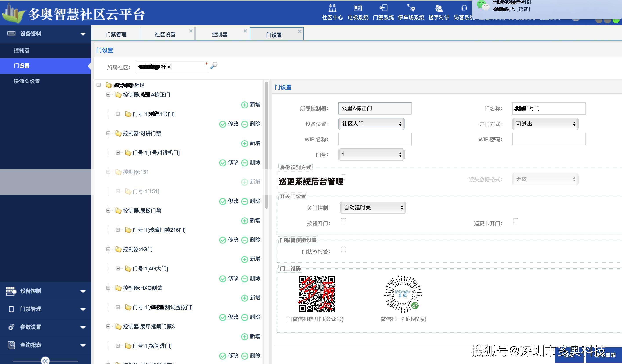
Task: Click the 所属控制器 field showing 众里A栋正门
Action: pyautogui.click(x=375, y=108)
